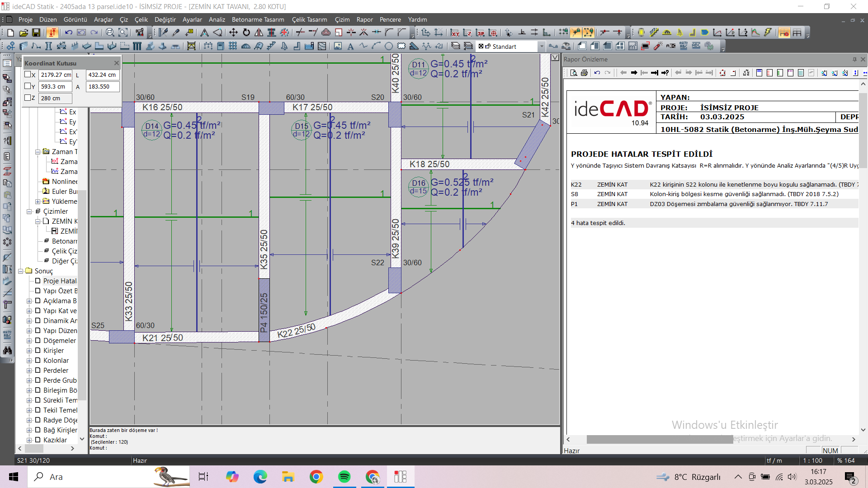Close the Koordinat Kutusu panel

(x=117, y=63)
